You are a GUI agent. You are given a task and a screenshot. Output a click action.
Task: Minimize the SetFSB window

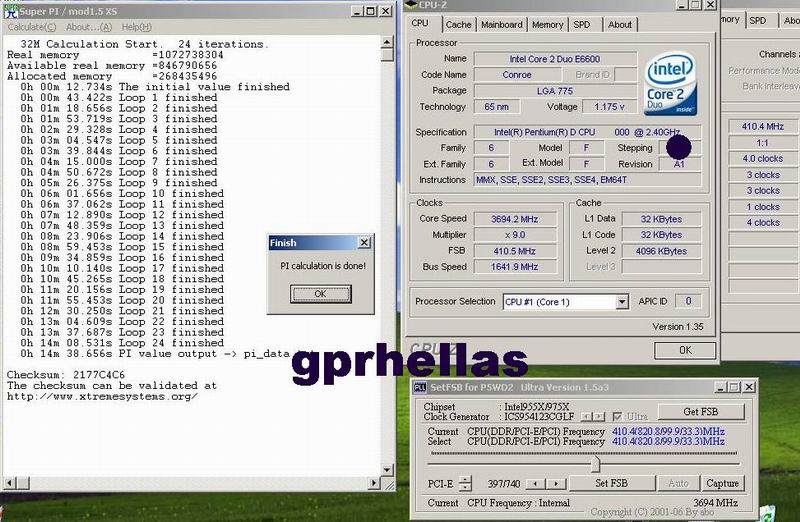720,387
